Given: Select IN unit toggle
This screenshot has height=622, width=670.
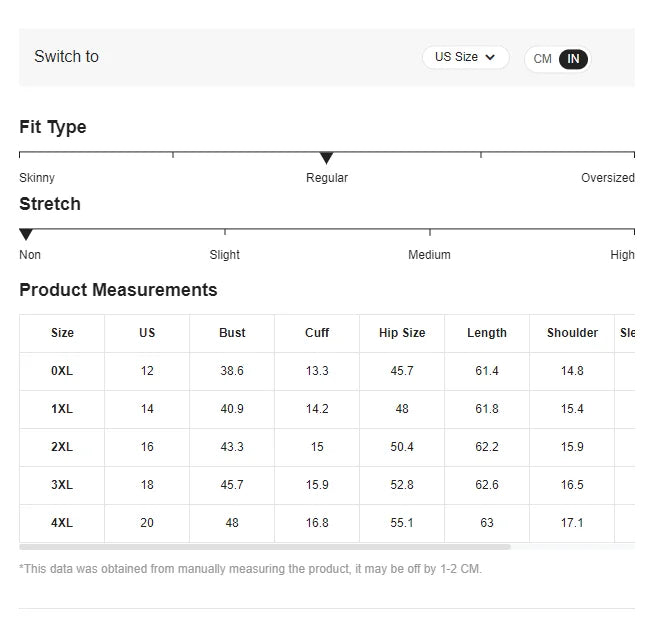Looking at the screenshot, I should coord(573,59).
